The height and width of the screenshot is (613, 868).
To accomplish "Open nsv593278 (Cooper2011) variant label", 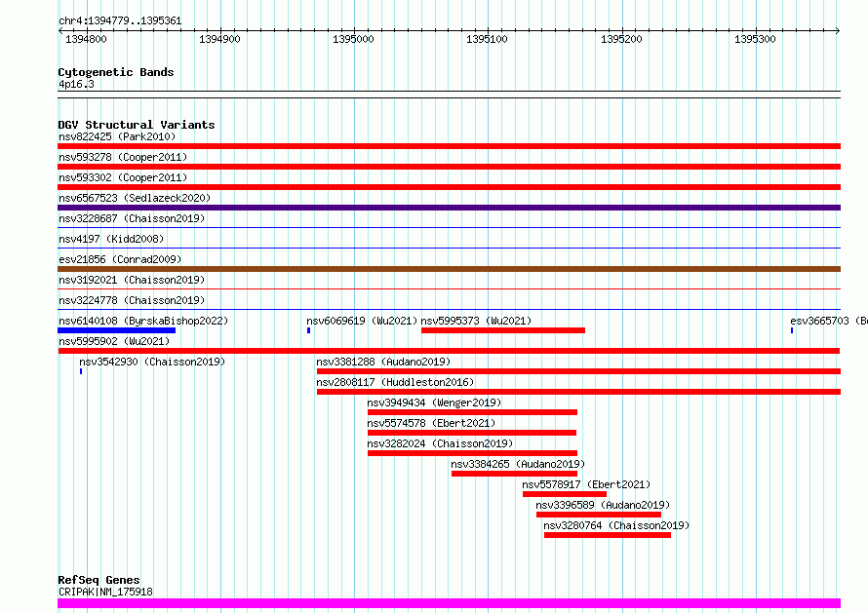I will pyautogui.click(x=123, y=157).
